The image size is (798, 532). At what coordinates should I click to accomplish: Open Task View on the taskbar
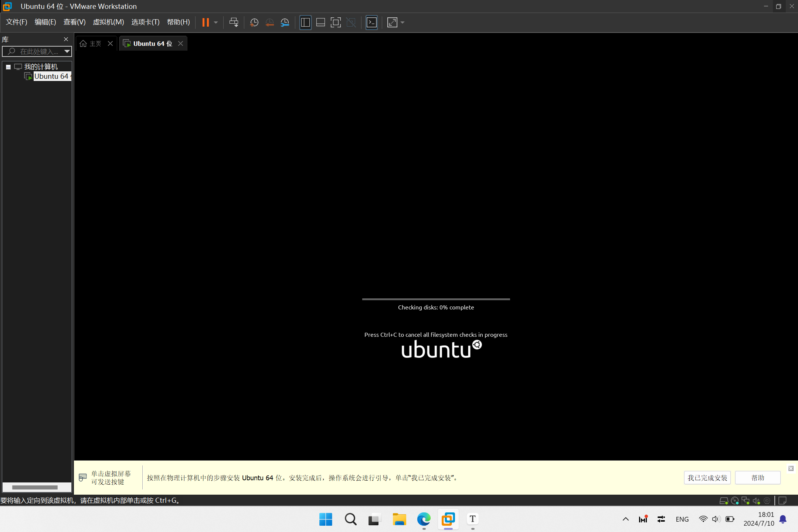tap(374, 519)
